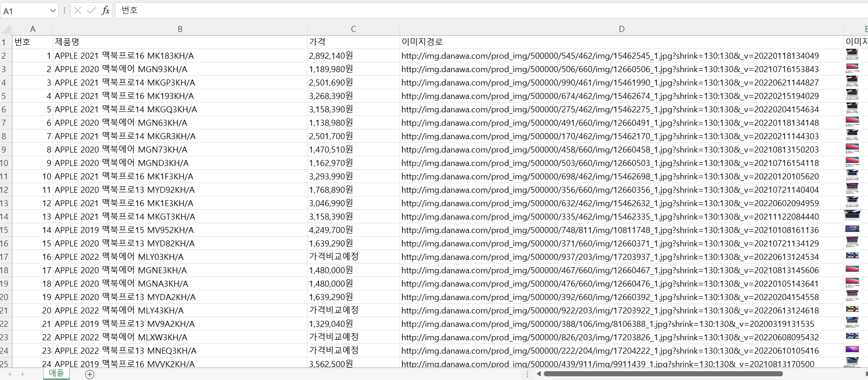Click price cell 2,892,140원
Screen dimensions: 868x380
click(353, 56)
